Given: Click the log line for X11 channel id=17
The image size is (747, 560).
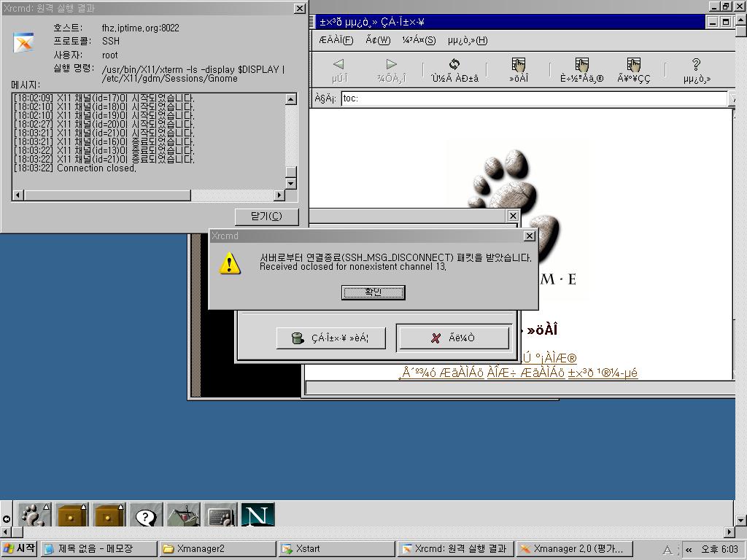Looking at the screenshot, I should pos(104,98).
